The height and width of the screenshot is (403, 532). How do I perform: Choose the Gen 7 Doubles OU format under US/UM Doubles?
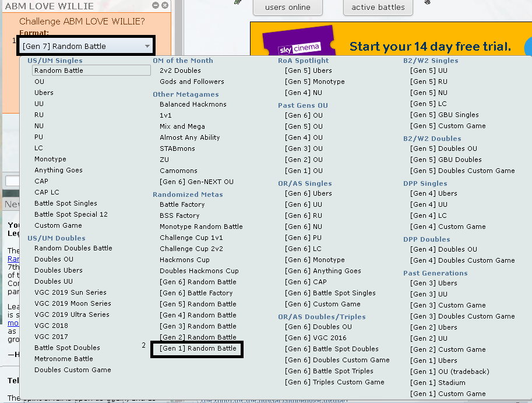(x=54, y=259)
